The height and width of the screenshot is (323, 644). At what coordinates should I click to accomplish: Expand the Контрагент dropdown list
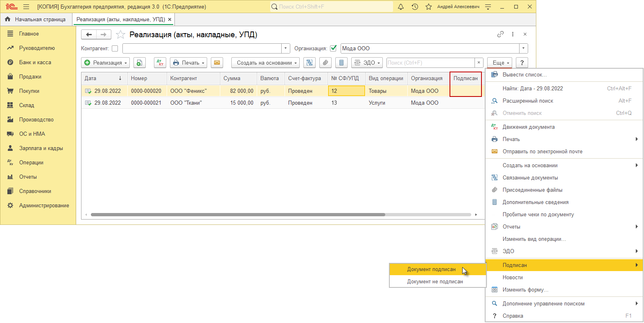tap(286, 48)
